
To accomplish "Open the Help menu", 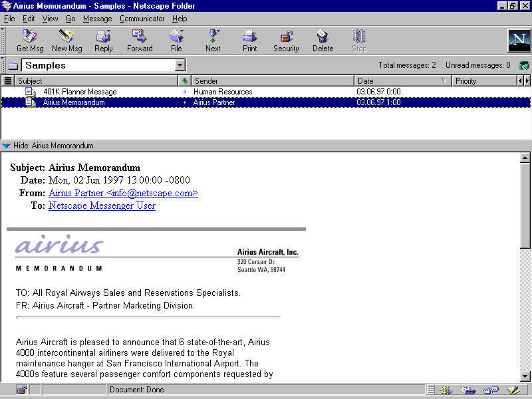I will coord(180,19).
